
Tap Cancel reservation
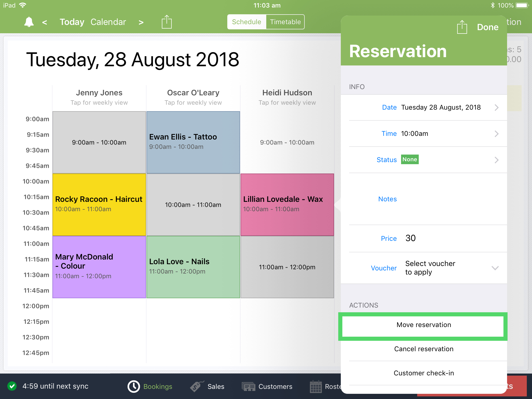[x=423, y=349]
